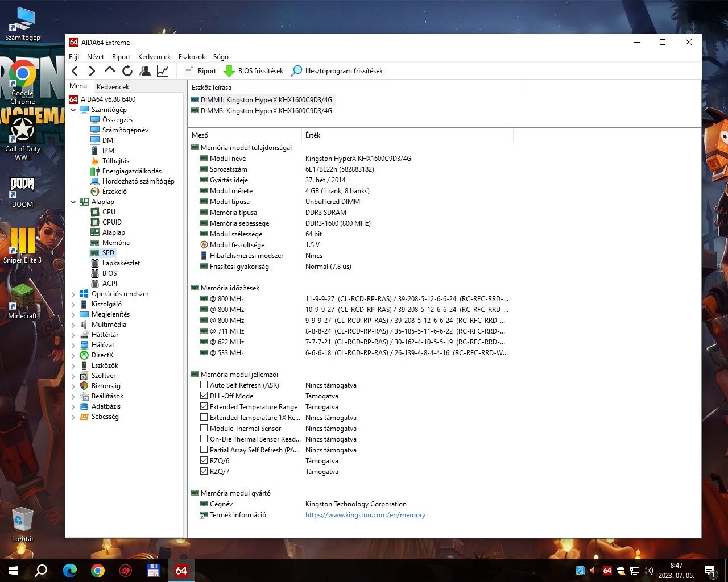
Task: Toggle Extended Temperature Range checkbox
Action: [204, 406]
